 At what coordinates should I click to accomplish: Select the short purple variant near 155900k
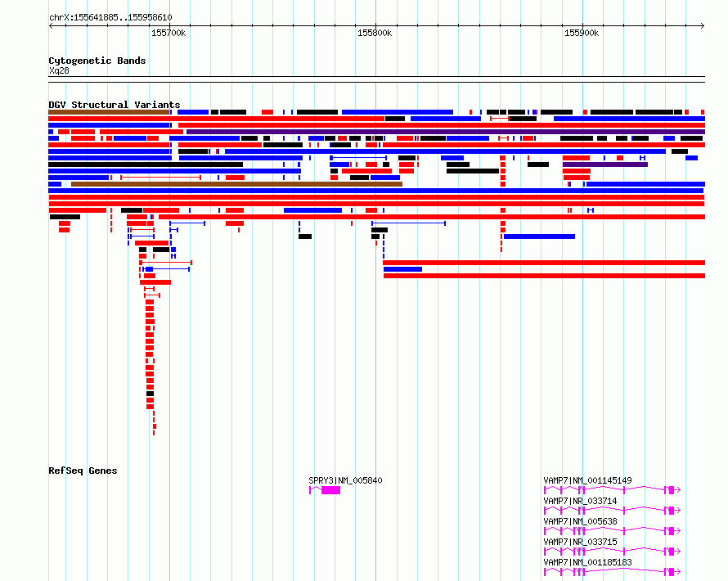pos(605,164)
